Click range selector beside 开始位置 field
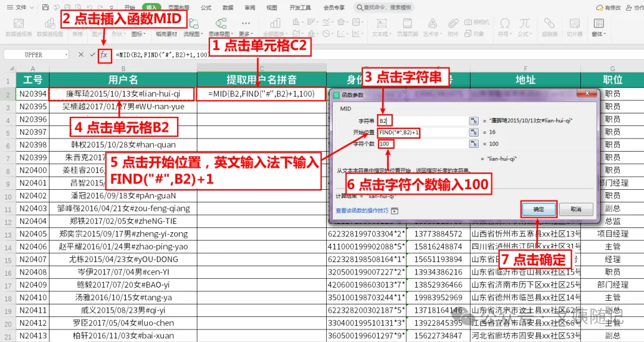Screen dimensions: 644x342 [x=474, y=132]
